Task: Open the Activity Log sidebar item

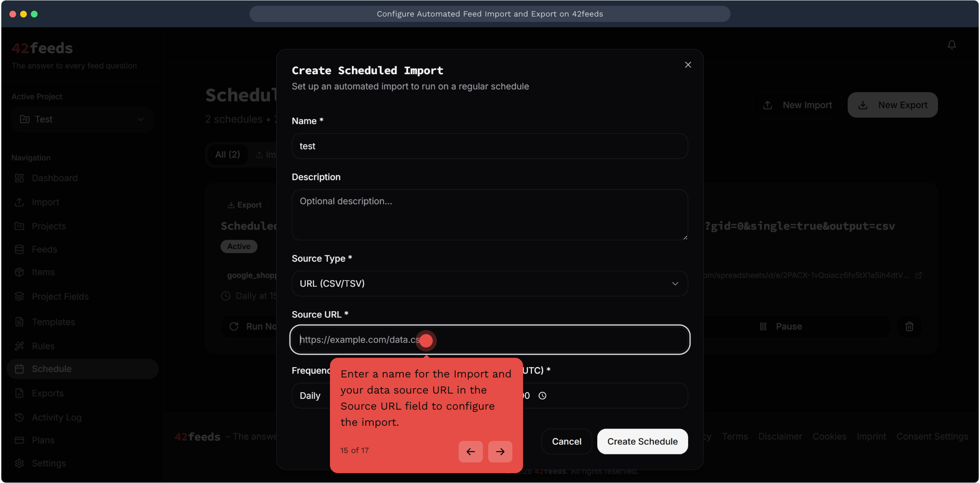Action: [56, 417]
